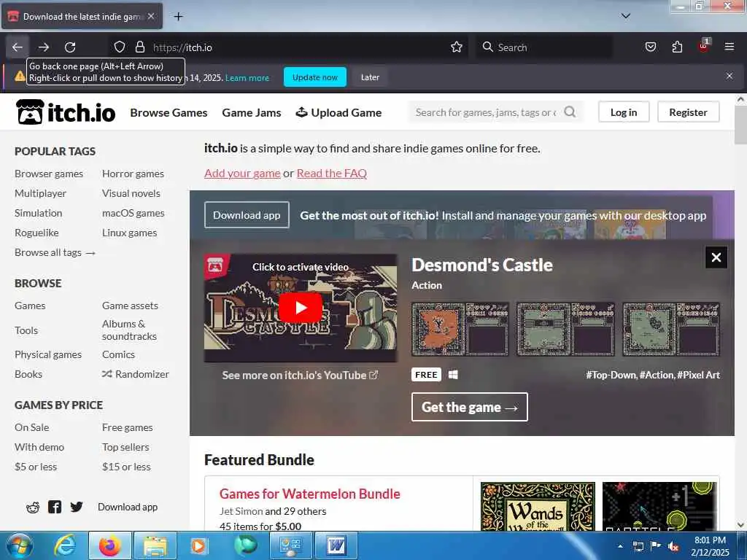The height and width of the screenshot is (560, 747).
Task: Open first Desmond's Castle screenshot thumbnail
Action: point(460,329)
